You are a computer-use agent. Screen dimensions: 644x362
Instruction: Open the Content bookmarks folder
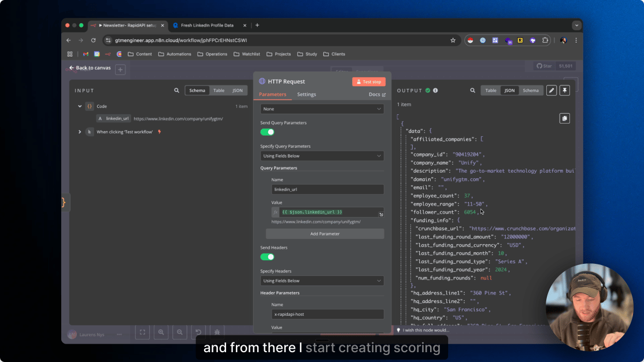(140, 54)
